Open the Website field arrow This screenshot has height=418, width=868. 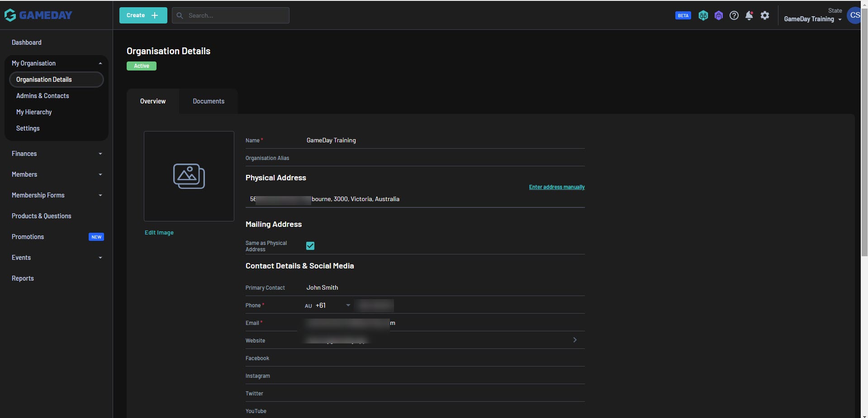click(575, 340)
